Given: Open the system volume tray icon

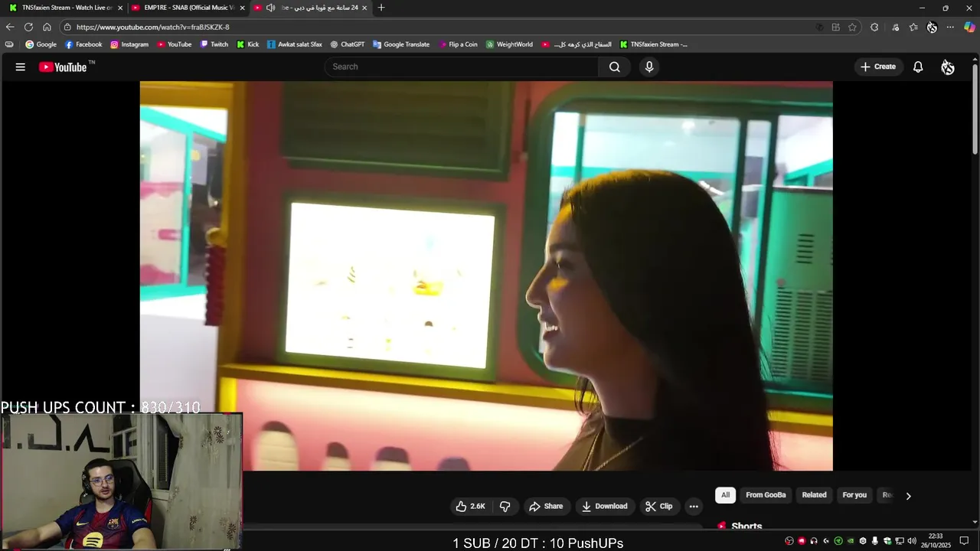Looking at the screenshot, I should (x=912, y=541).
